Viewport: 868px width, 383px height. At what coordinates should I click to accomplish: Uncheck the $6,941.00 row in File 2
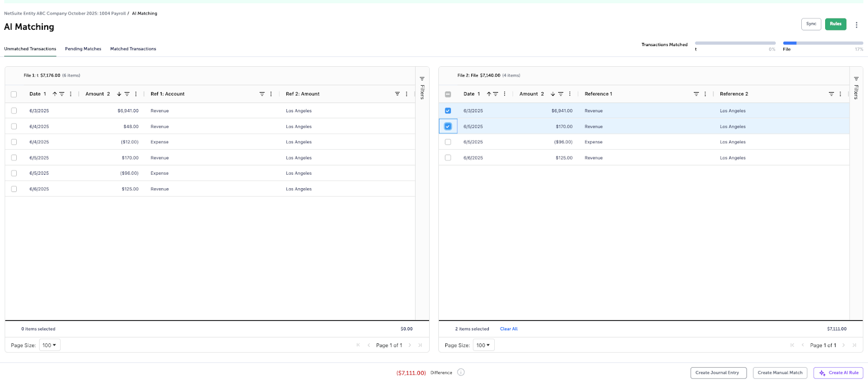[x=448, y=111]
